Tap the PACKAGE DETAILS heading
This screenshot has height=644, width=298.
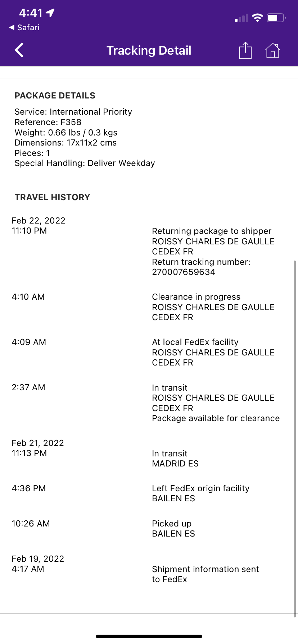55,96
